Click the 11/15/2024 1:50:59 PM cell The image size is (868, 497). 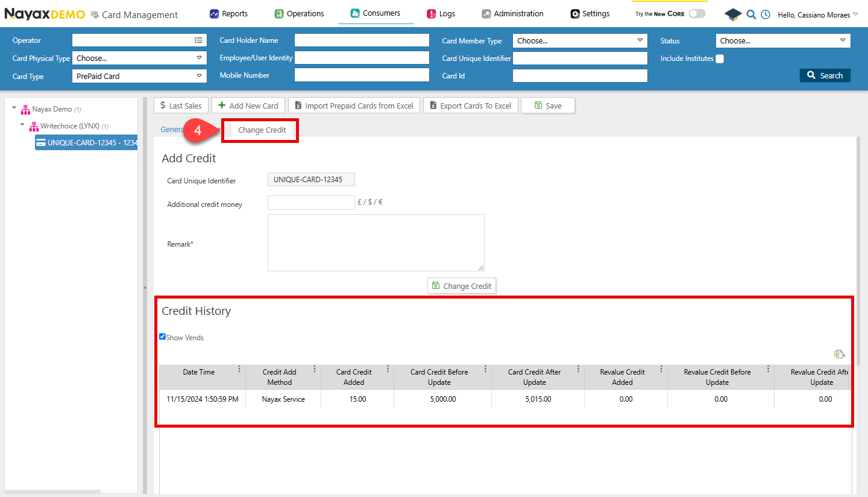pos(203,399)
